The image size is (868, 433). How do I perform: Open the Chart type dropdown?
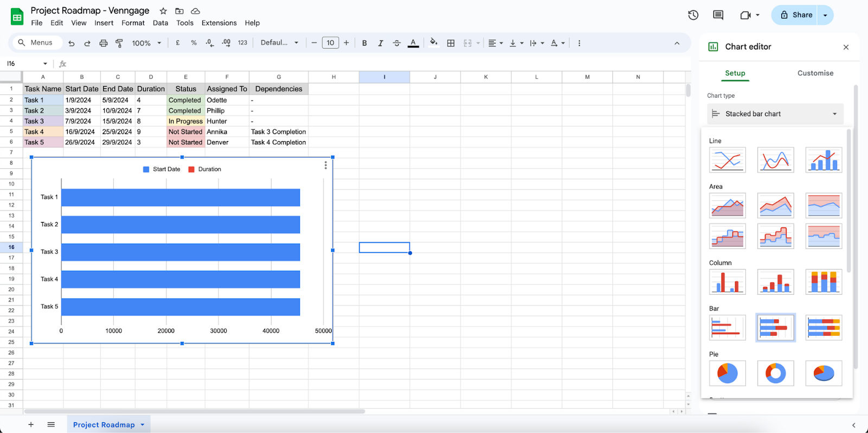click(x=775, y=114)
